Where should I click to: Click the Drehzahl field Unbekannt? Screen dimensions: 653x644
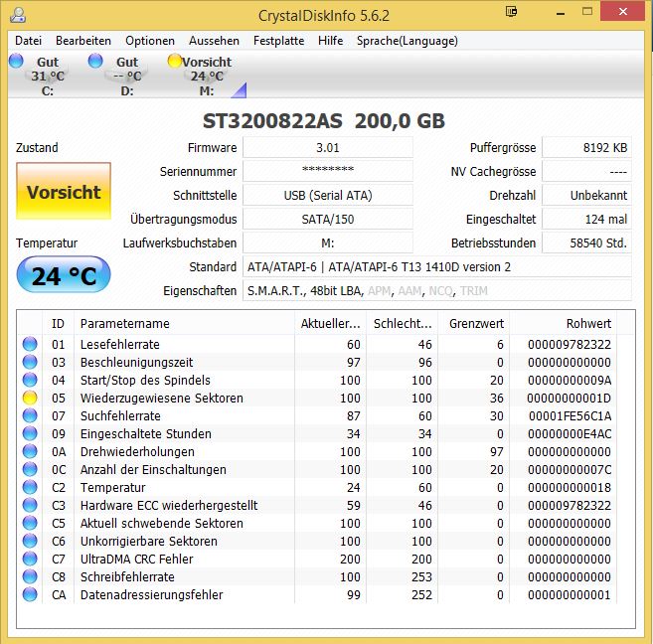point(586,195)
